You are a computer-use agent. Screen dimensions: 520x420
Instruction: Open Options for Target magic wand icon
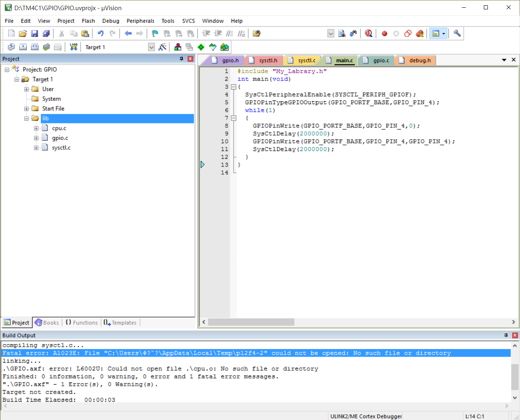coord(162,47)
